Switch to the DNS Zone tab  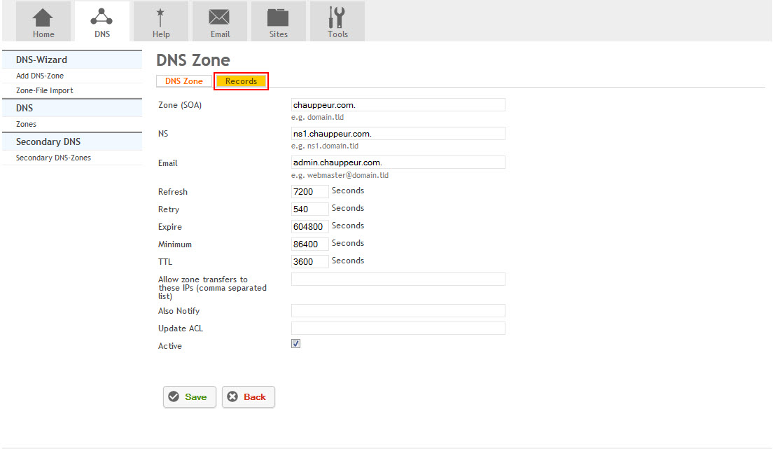[x=184, y=81]
